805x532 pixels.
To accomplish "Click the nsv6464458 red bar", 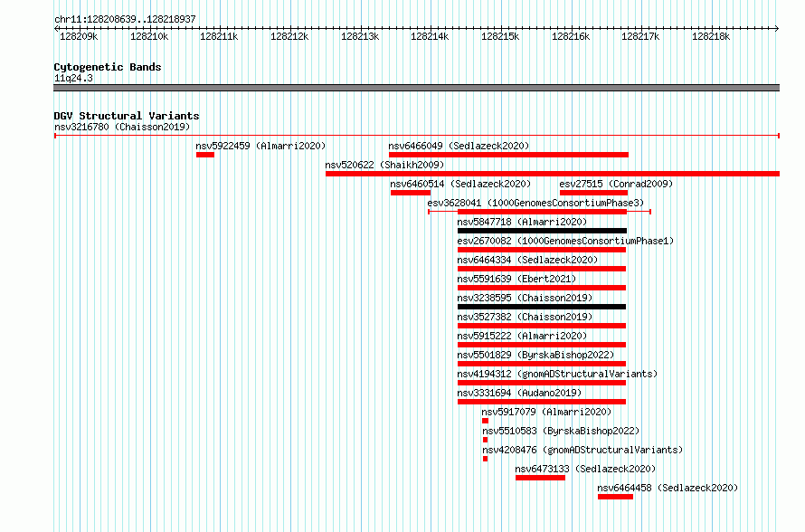I will coord(616,497).
